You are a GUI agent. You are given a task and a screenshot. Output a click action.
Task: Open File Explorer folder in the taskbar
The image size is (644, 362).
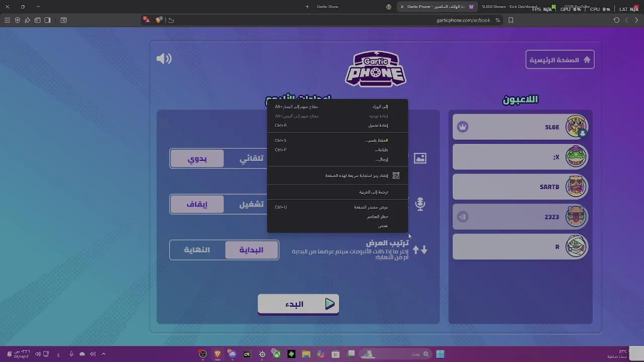click(x=306, y=354)
